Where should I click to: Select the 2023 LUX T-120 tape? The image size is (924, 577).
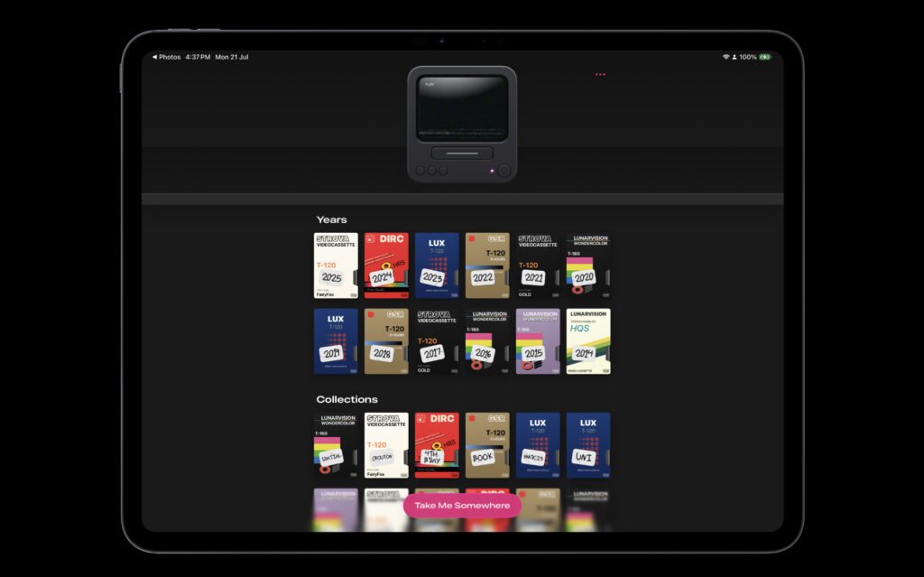tap(434, 264)
